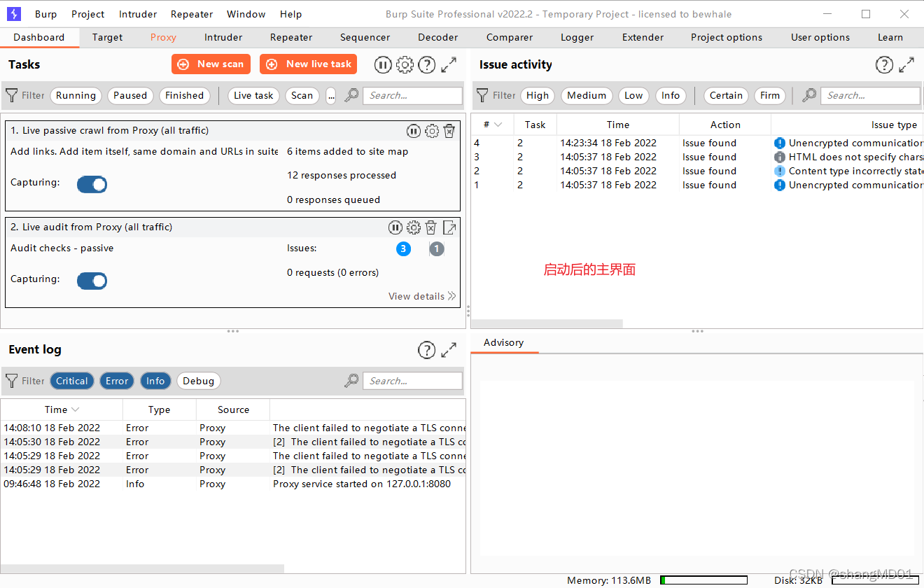This screenshot has height=588, width=924.
Task: Pause the Live audit task
Action: click(x=395, y=227)
